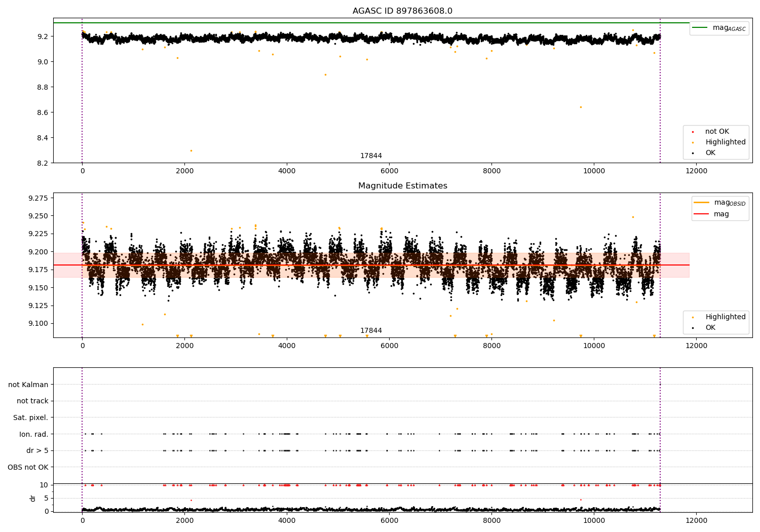This screenshot has width=760, height=532.
Task: Click the 'OBS not OK' axis label
Action: click(x=28, y=467)
